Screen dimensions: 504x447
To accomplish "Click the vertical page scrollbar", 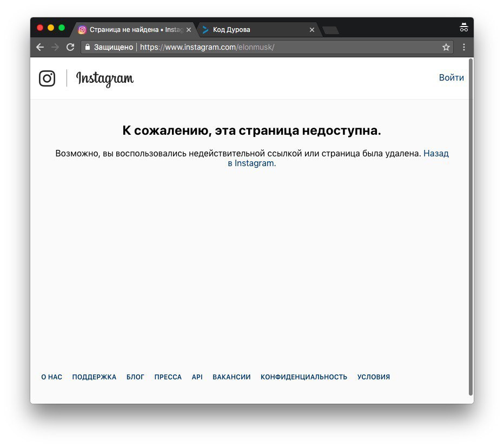I will point(471,227).
